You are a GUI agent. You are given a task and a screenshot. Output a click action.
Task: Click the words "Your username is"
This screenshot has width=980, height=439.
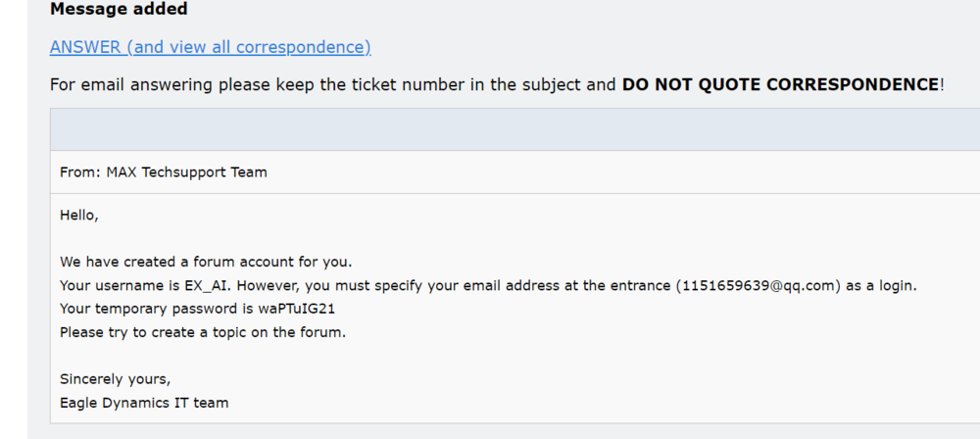[121, 285]
